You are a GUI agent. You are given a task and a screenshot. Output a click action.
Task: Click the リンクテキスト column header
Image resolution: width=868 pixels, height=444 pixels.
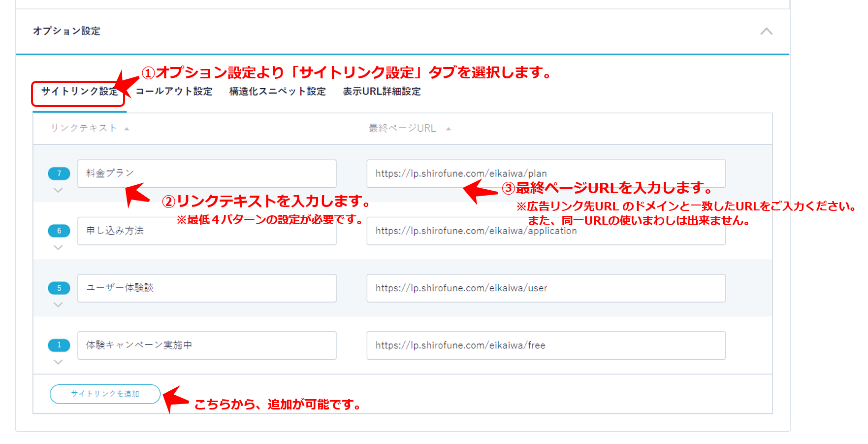pos(84,128)
